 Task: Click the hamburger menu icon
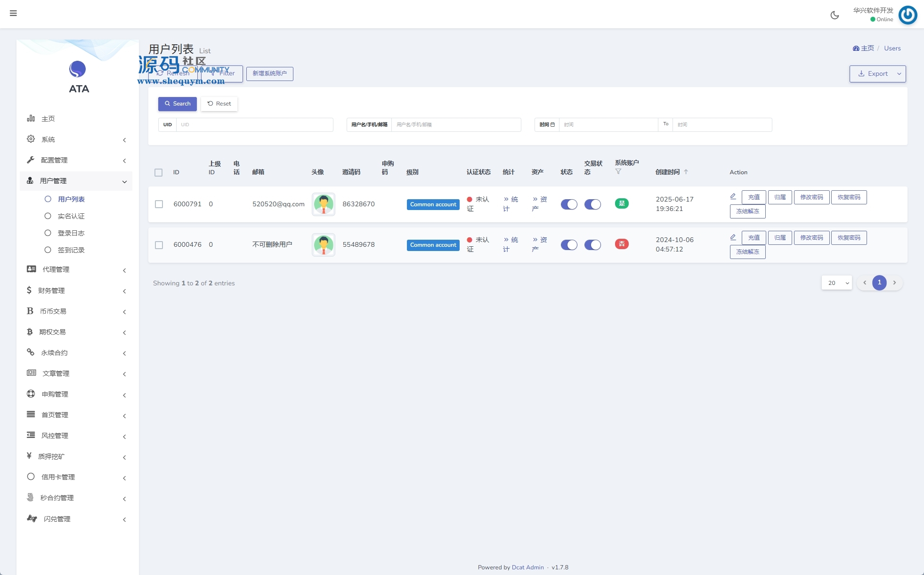coord(13,13)
